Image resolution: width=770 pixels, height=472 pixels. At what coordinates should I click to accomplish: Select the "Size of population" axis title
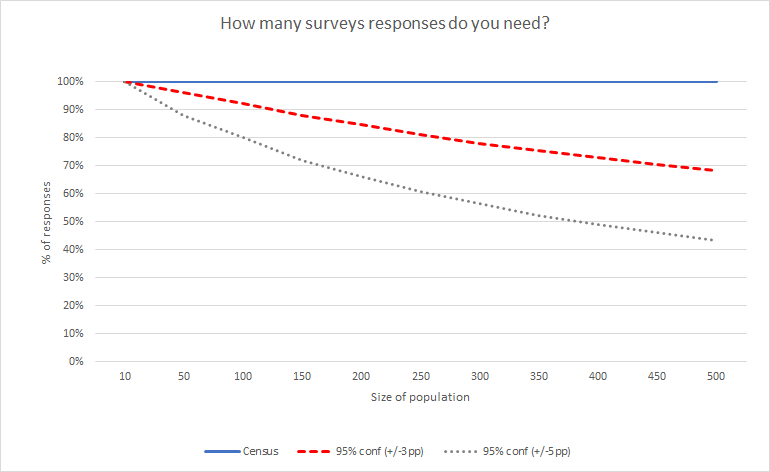click(x=421, y=397)
